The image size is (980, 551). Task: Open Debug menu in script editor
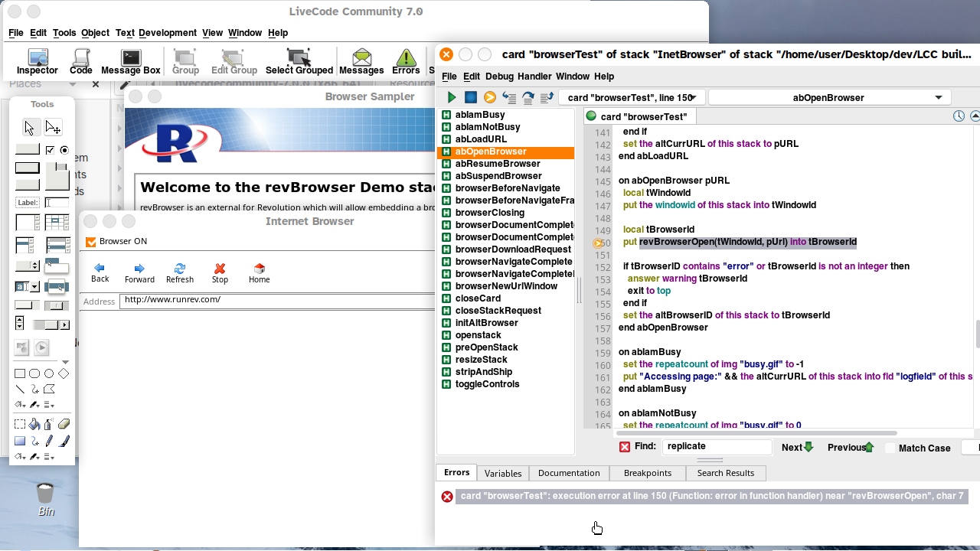[499, 77]
